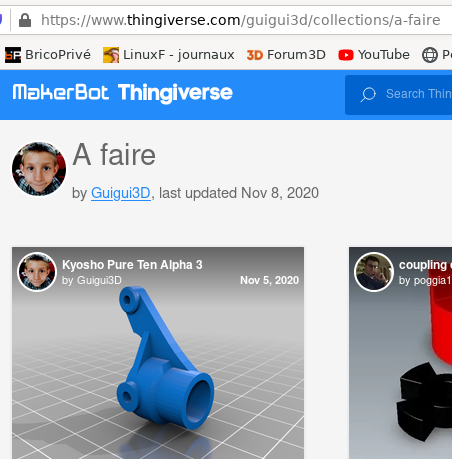Click the padlock site security icon
This screenshot has width=452, height=459.
pyautogui.click(x=25, y=20)
